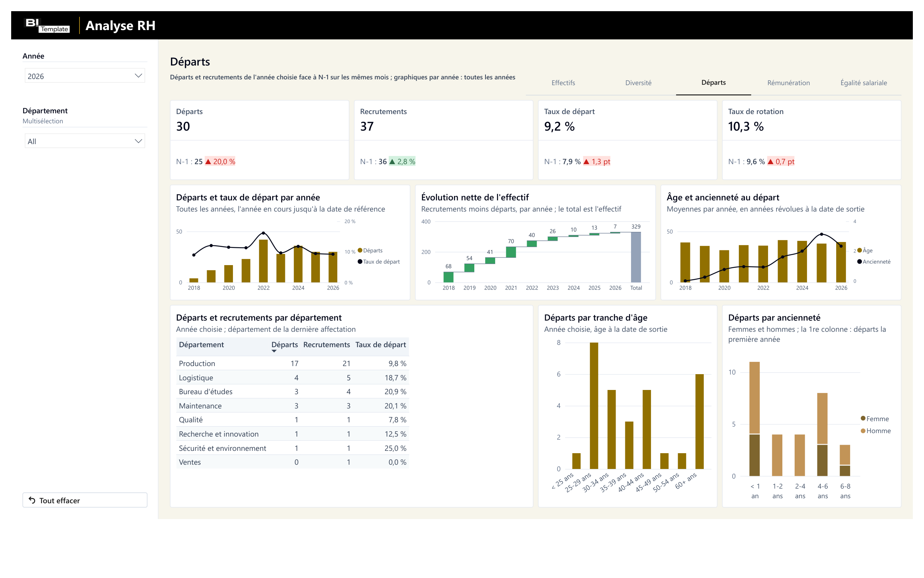924x578 pixels.
Task: Click the Ventes row
Action: tap(293, 462)
